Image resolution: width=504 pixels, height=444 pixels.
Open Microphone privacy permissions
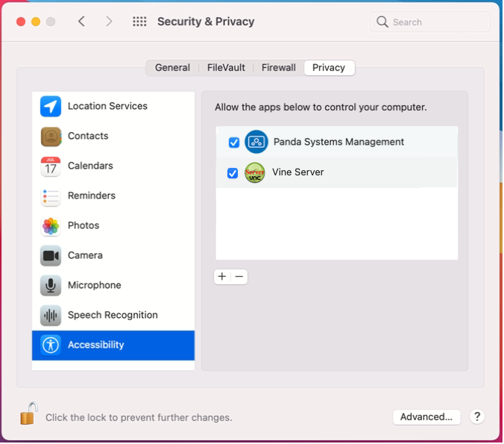pyautogui.click(x=113, y=286)
